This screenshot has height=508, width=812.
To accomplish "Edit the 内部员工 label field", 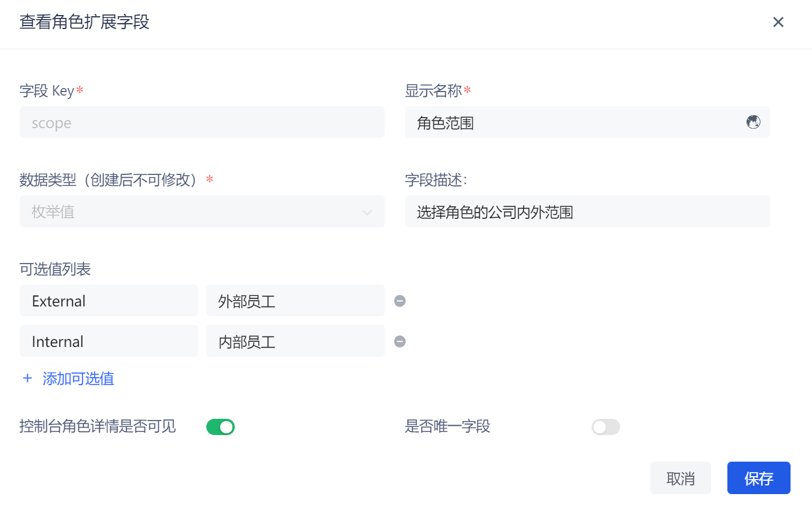I will coord(295,341).
